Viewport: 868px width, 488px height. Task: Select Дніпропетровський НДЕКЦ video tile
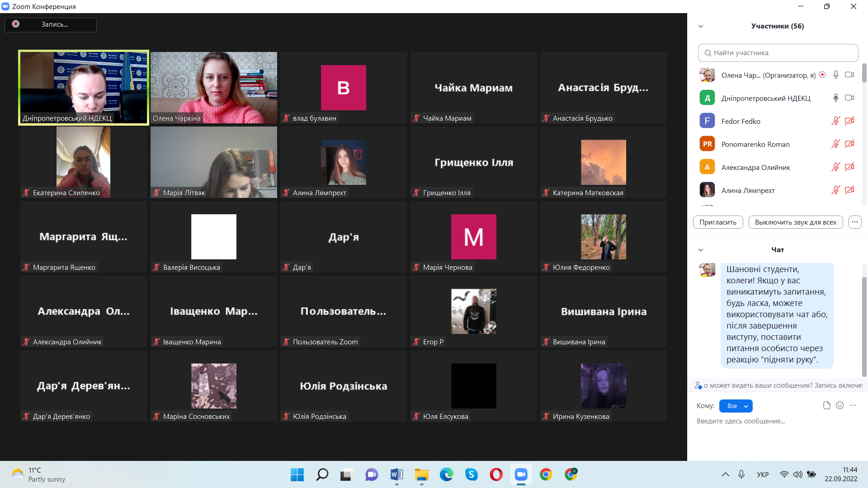tap(84, 88)
